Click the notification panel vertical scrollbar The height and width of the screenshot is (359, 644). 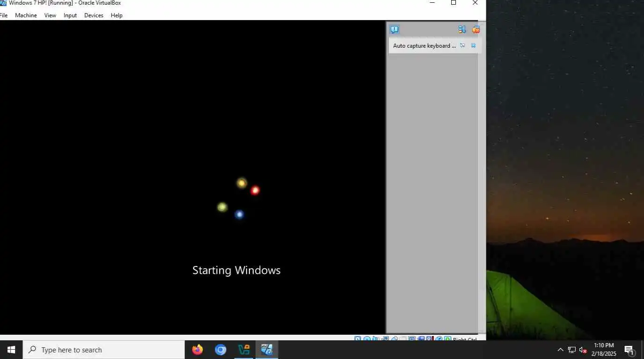coord(483,178)
